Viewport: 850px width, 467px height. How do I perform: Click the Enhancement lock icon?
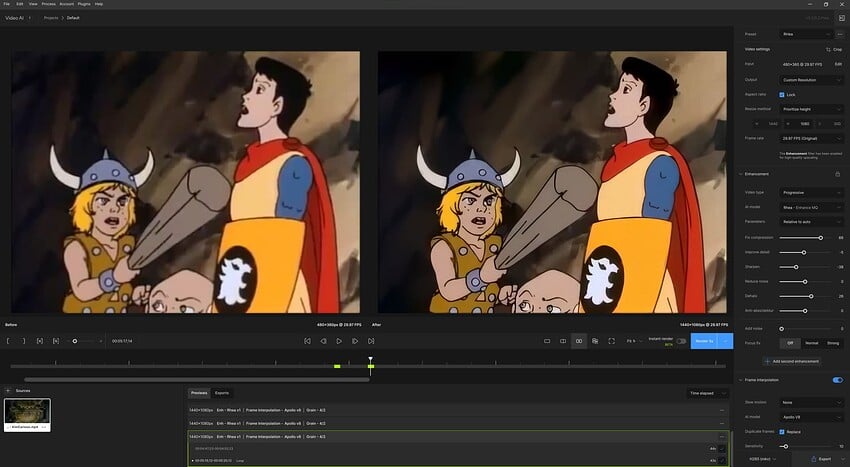pos(838,174)
